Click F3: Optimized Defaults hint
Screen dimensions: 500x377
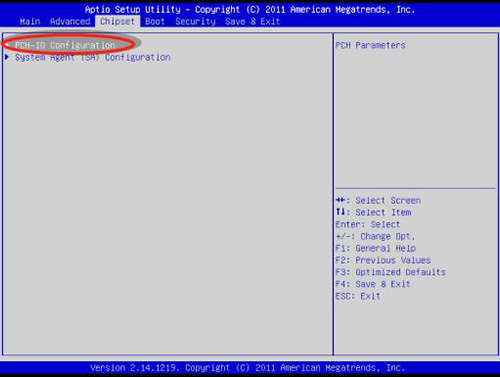click(x=391, y=272)
